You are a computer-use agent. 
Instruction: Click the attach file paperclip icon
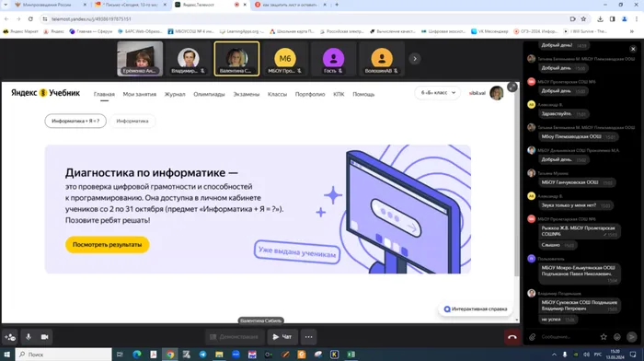pyautogui.click(x=533, y=337)
